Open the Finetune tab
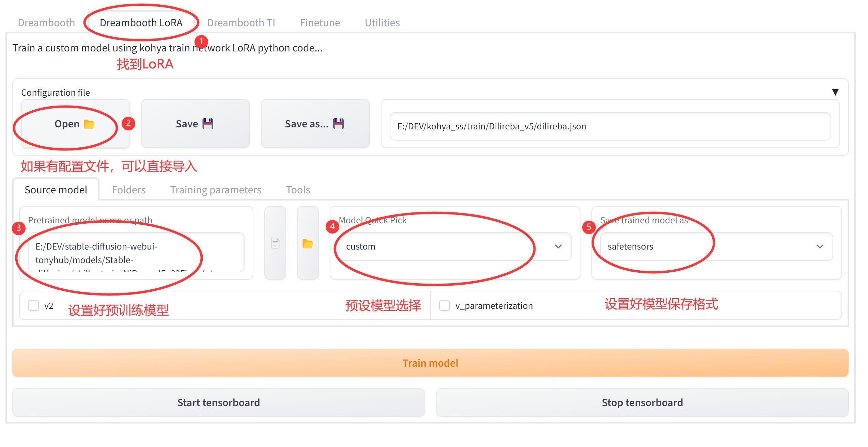Image resolution: width=868 pixels, height=447 pixels. point(320,23)
